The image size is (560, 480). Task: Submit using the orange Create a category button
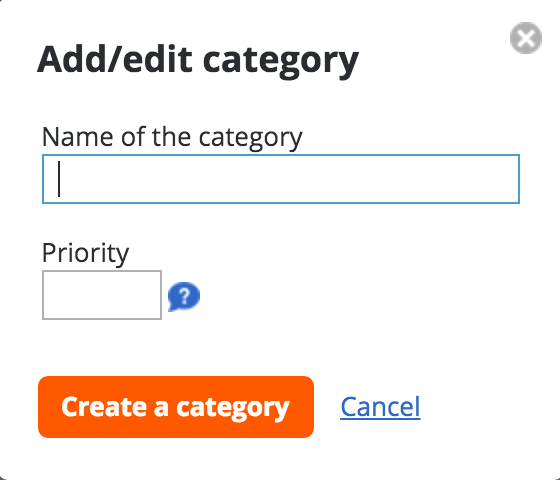pyautogui.click(x=176, y=407)
